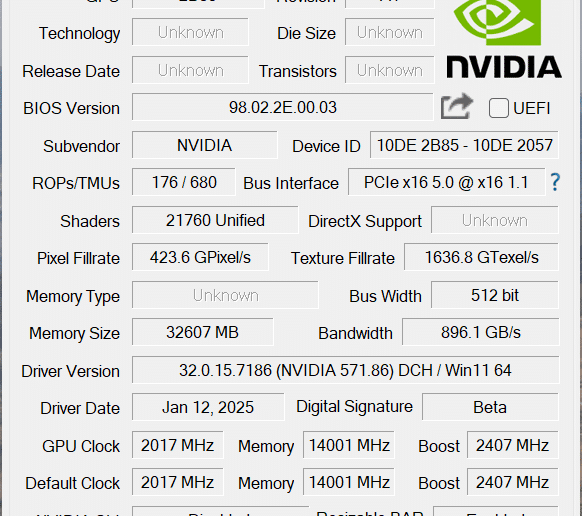582x516 pixels.
Task: Click the Shaders 21760 Unified field
Action: [215, 220]
